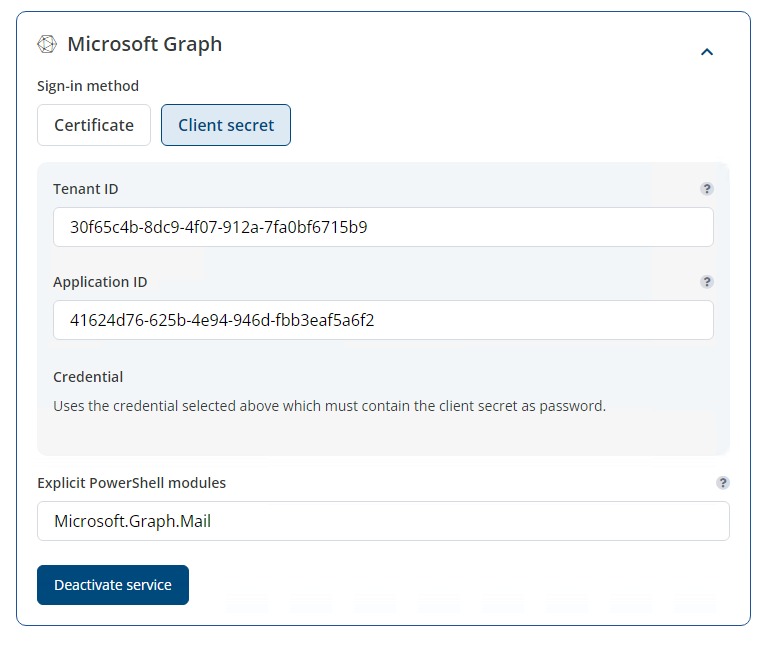Screen dimensions: 764x647
Task: Click the Sign-in method label
Action: point(88,86)
